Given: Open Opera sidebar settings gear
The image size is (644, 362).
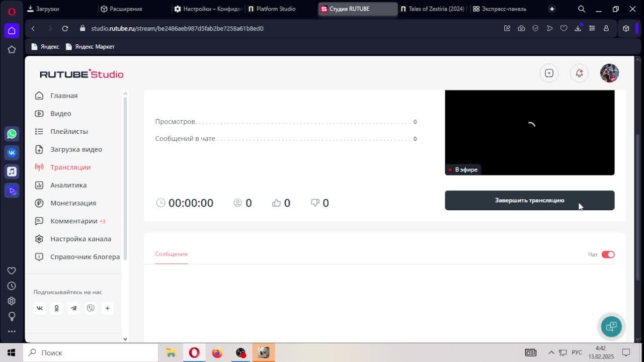Looking at the screenshot, I should 12,301.
